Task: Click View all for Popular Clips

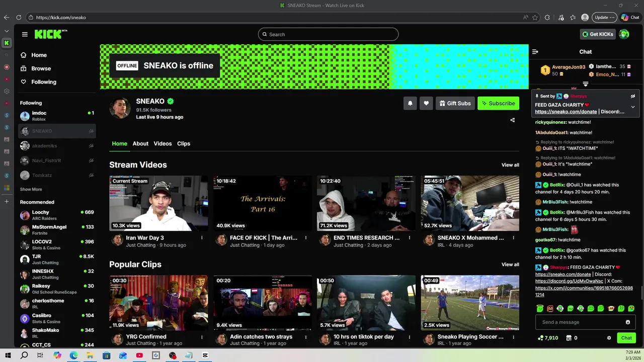Action: [x=510, y=264]
